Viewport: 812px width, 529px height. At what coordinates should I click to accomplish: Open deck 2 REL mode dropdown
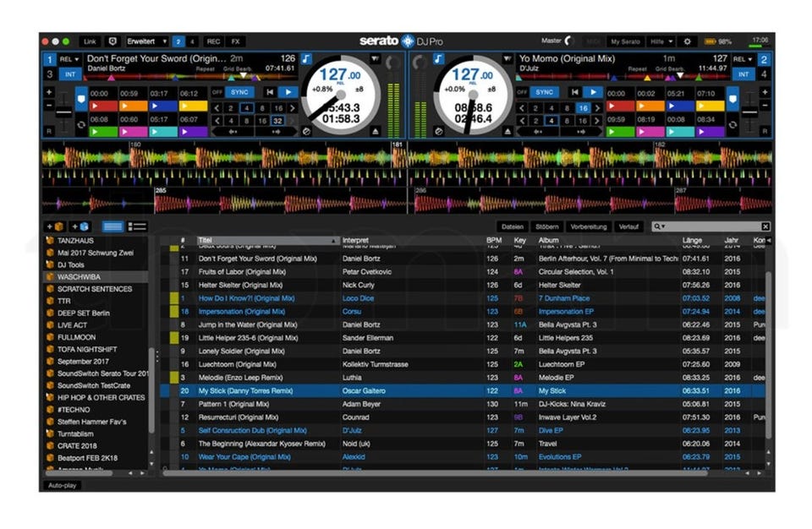(x=743, y=59)
